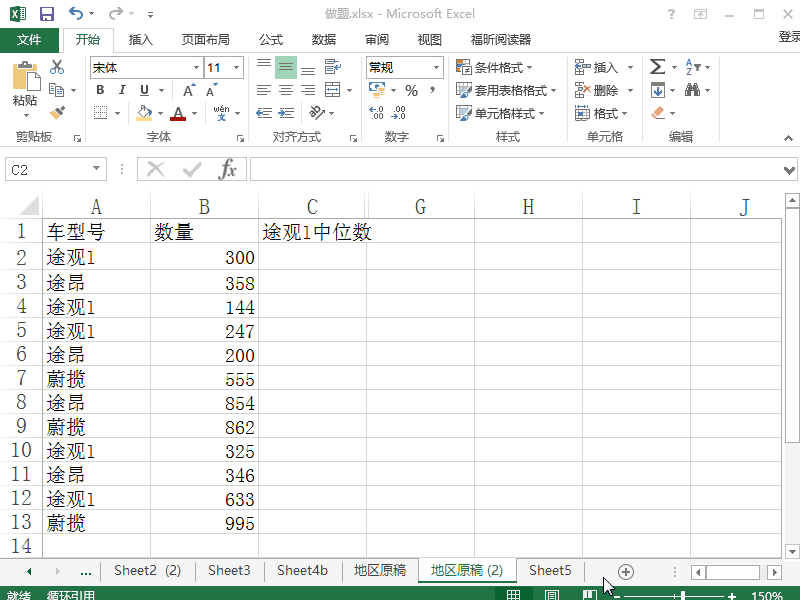Screen dimensions: 800x600
Task: Click the Undo arrow icon
Action: 76,13
